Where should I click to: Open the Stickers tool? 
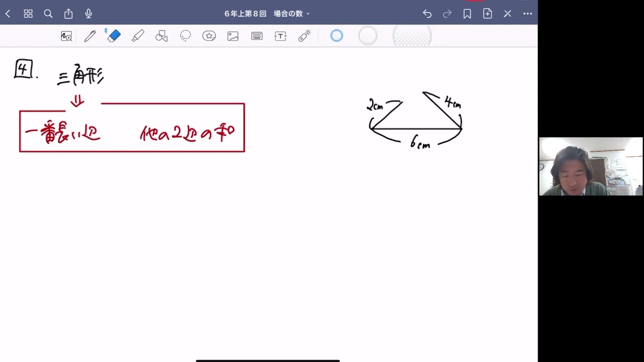click(x=209, y=36)
